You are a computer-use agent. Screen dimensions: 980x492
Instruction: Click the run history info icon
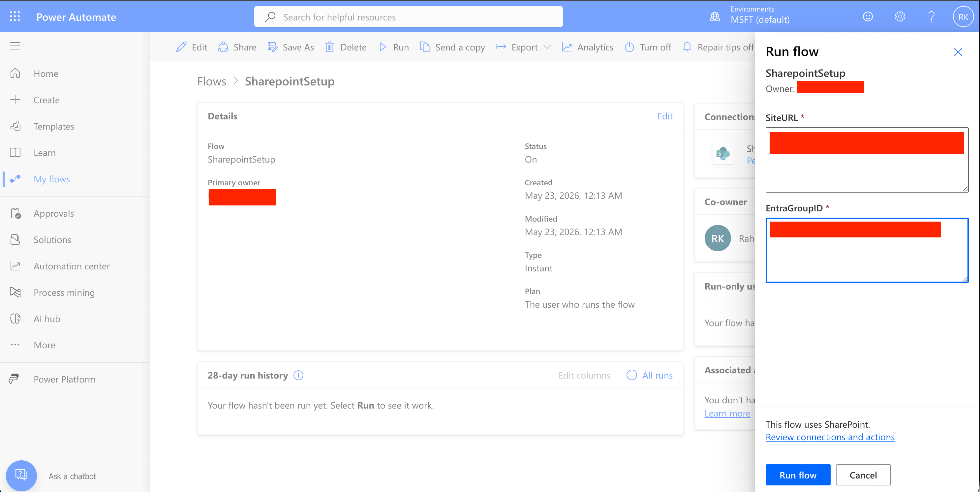pyautogui.click(x=299, y=375)
